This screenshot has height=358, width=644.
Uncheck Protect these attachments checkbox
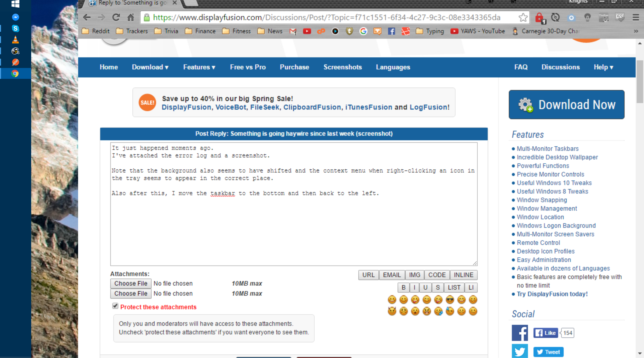click(115, 306)
